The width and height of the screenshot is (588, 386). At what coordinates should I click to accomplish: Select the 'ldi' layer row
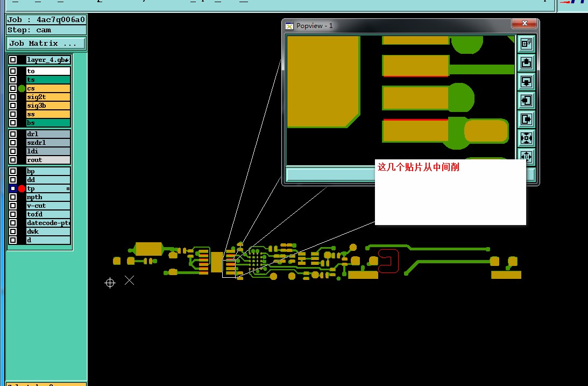point(48,151)
